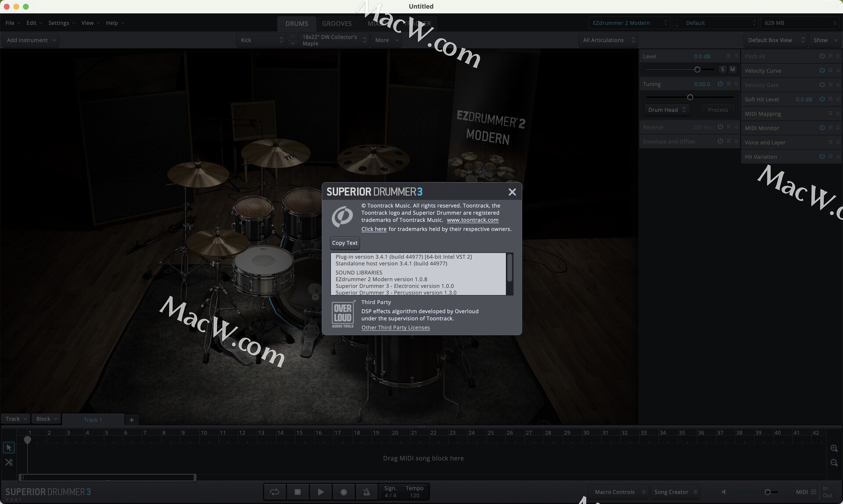
Task: Solo the instrument with S button
Action: [723, 69]
